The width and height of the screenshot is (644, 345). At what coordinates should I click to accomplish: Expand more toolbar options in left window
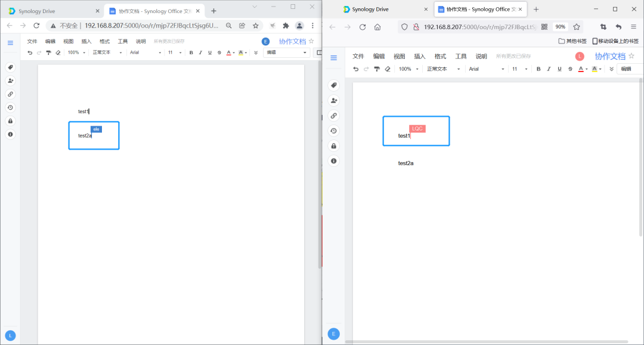(256, 52)
